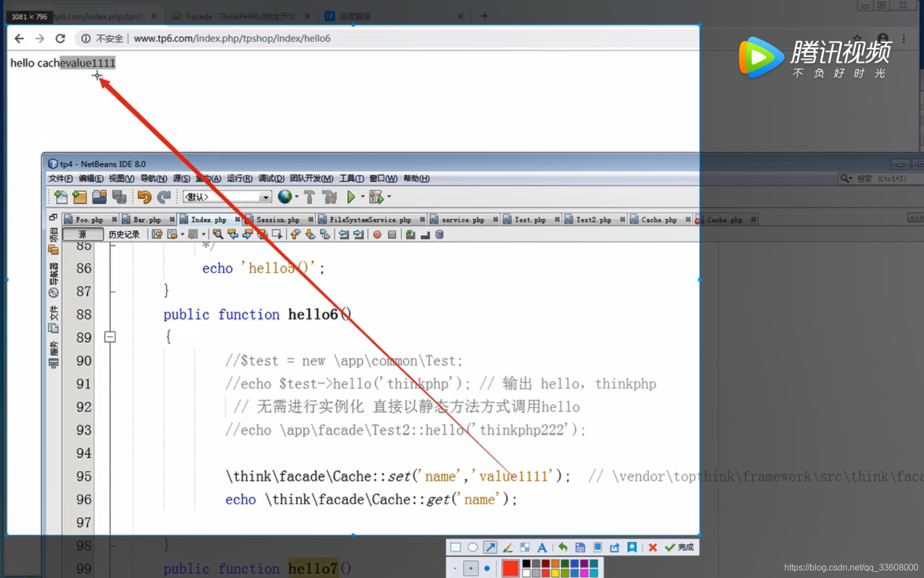
Task: Select the mosaic blur tool
Action: click(x=525, y=547)
